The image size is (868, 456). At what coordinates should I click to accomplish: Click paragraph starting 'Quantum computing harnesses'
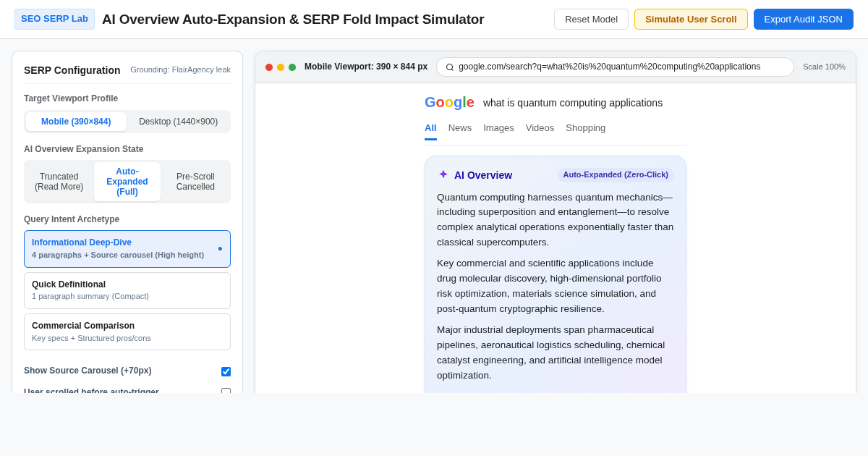[x=556, y=220]
